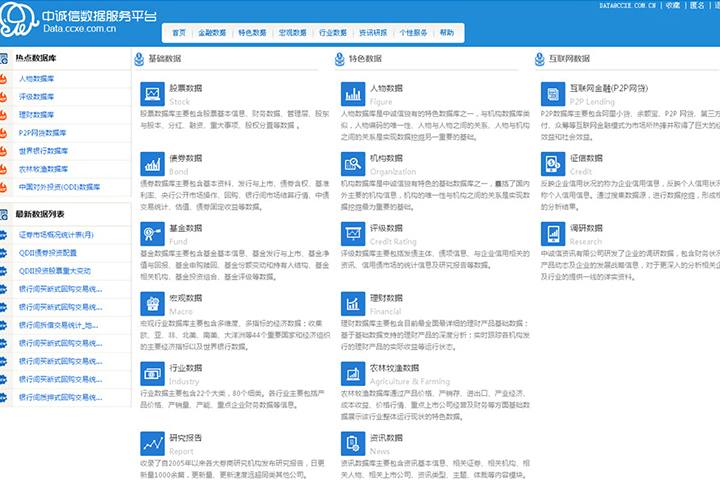The height and width of the screenshot is (480, 720).
Task: Open QDII债券投资配置 in latest list
Action: tap(48, 253)
